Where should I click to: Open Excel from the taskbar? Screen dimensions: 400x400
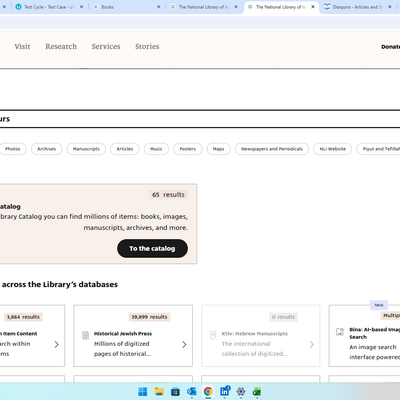click(x=257, y=392)
